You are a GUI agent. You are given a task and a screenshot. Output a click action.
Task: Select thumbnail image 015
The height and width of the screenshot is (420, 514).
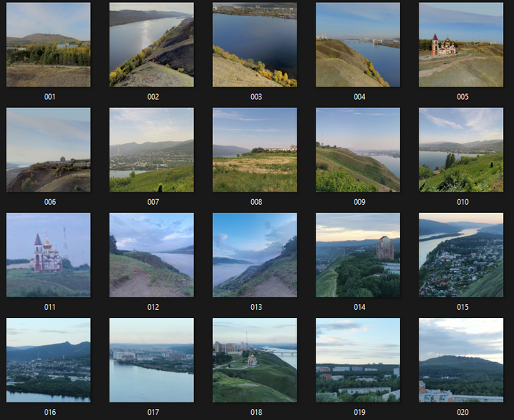click(461, 255)
